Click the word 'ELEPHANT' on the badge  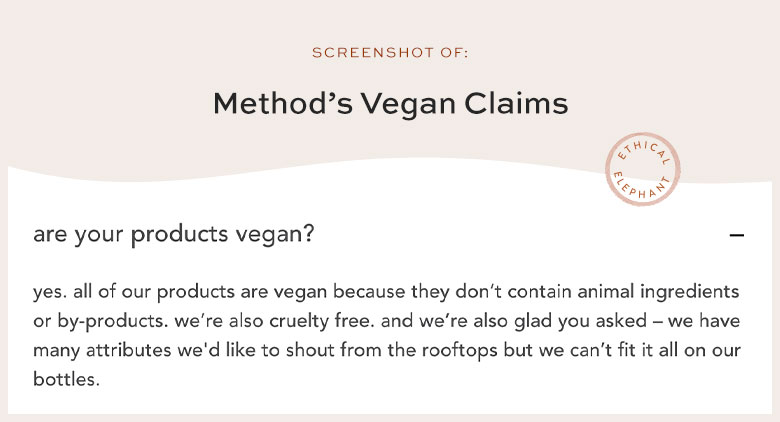tap(641, 187)
